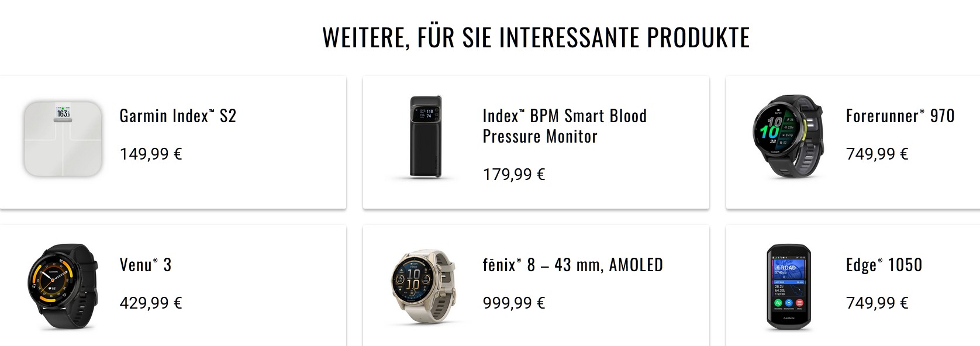This screenshot has width=980, height=346.
Task: Click the Weitere, für Sie interessante Produkte heading
Action: click(x=536, y=37)
